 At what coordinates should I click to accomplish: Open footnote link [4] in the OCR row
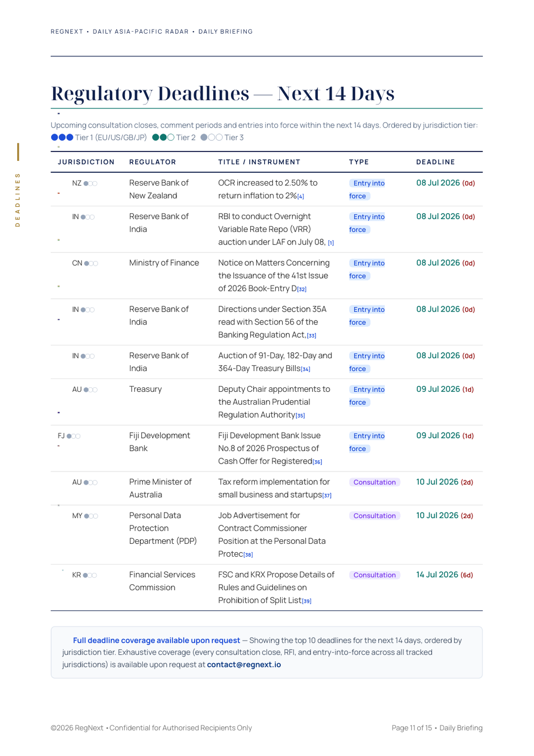coord(301,196)
